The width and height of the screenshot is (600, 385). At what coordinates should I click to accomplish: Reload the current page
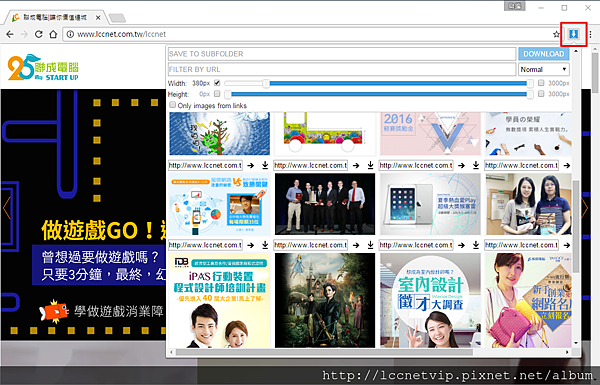click(x=39, y=34)
